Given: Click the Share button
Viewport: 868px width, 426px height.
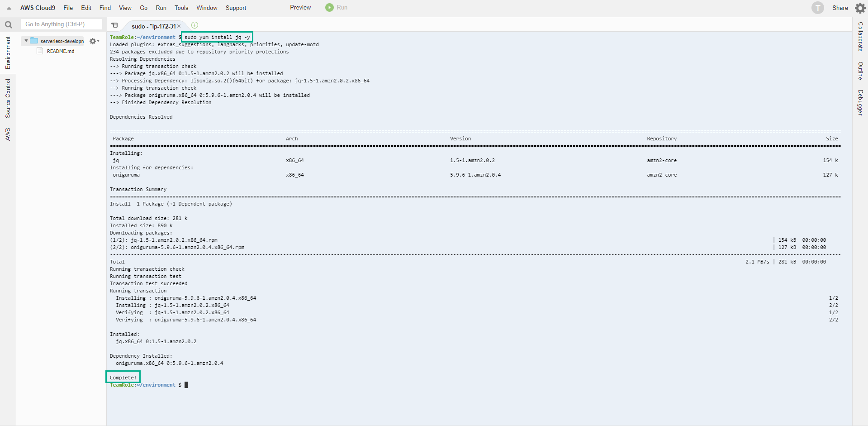Looking at the screenshot, I should pos(840,8).
